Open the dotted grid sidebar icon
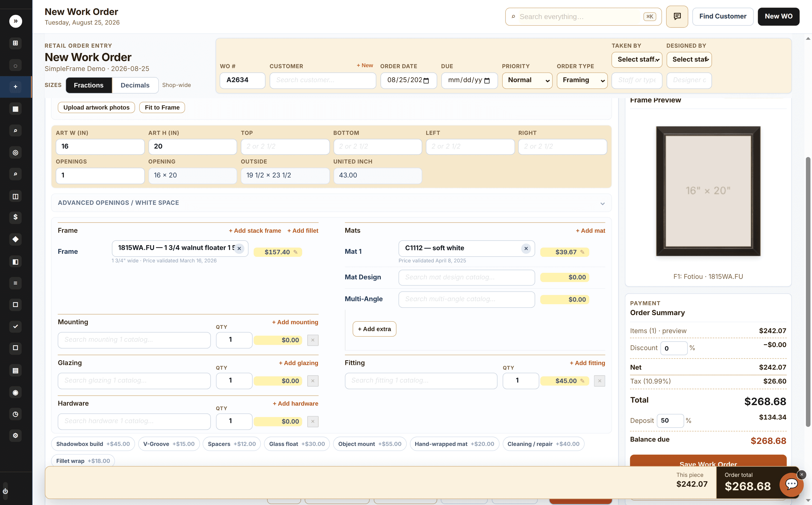The width and height of the screenshot is (812, 505). (x=15, y=109)
